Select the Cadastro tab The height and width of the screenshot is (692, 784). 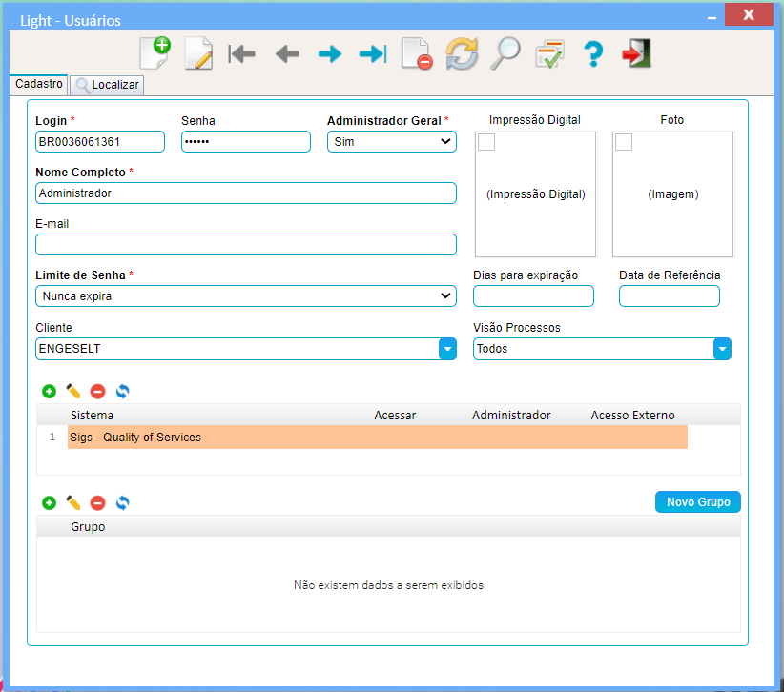click(39, 84)
